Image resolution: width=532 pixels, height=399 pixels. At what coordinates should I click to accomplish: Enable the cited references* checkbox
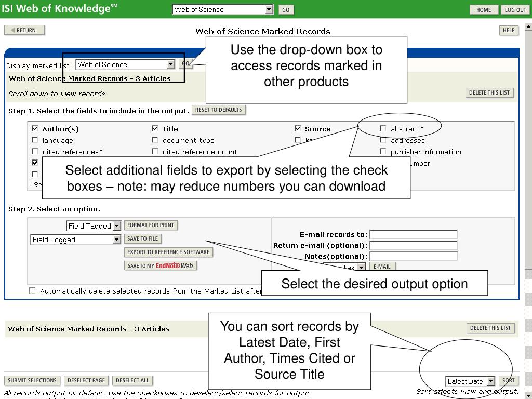(35, 151)
